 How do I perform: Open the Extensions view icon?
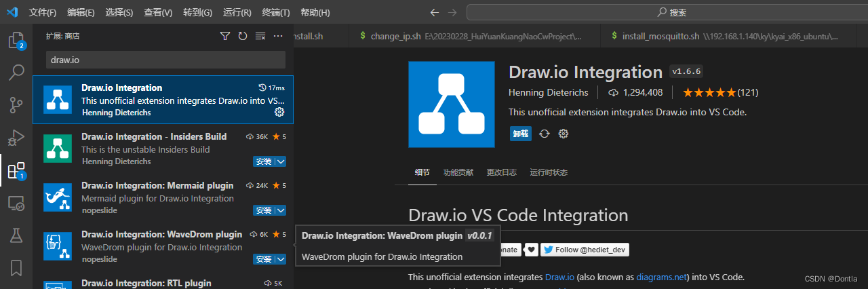click(16, 170)
